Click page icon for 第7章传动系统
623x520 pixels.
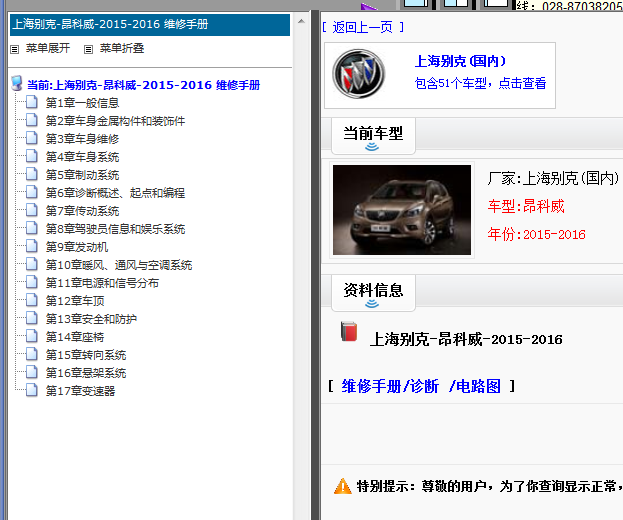(32, 210)
